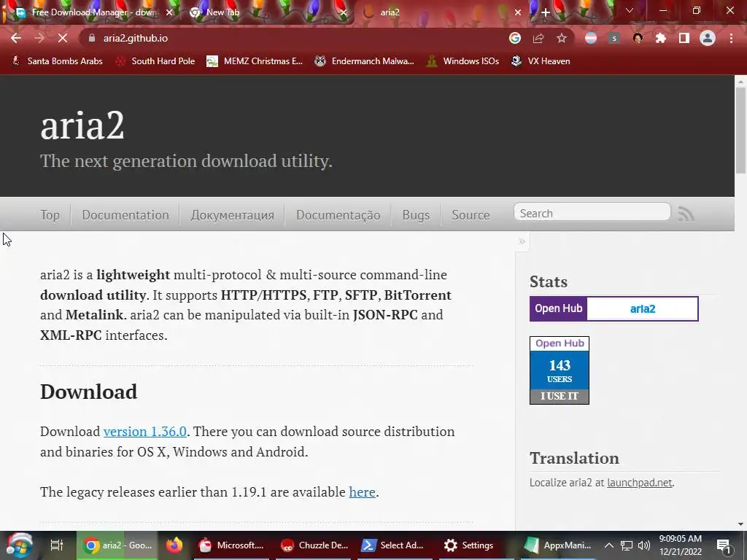Click the address bar URL
This screenshot has height=560, width=747.
pyautogui.click(x=135, y=38)
